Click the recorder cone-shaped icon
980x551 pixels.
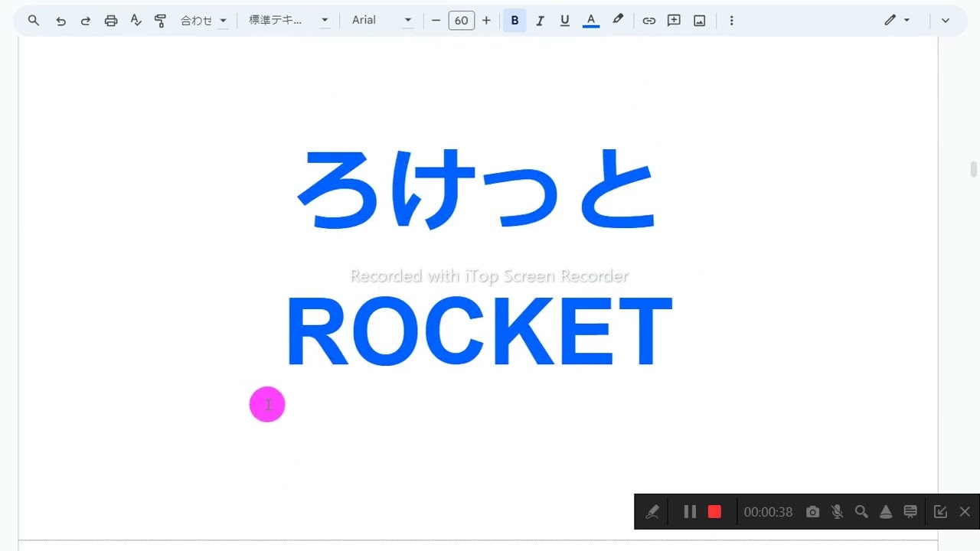pos(886,512)
